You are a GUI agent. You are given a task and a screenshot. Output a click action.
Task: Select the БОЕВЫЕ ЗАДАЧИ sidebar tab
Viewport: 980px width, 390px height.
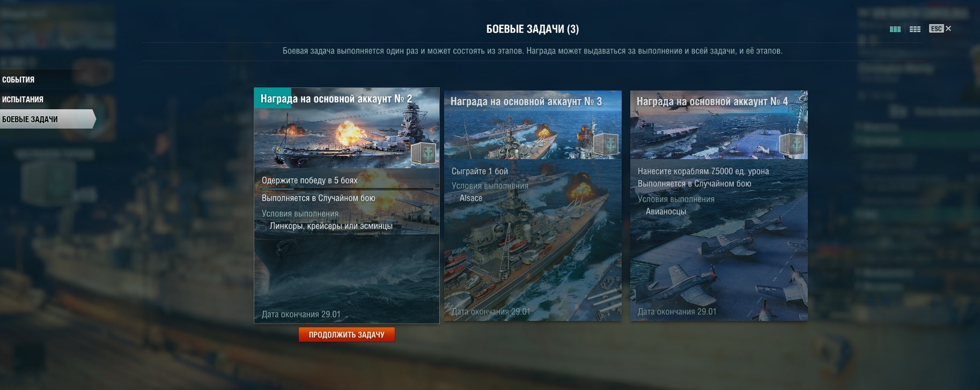point(30,119)
